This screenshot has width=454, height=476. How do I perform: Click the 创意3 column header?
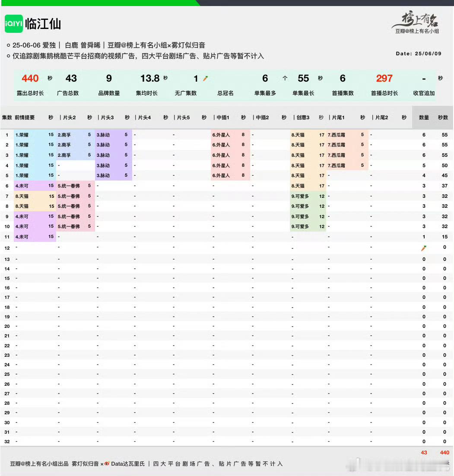point(303,117)
